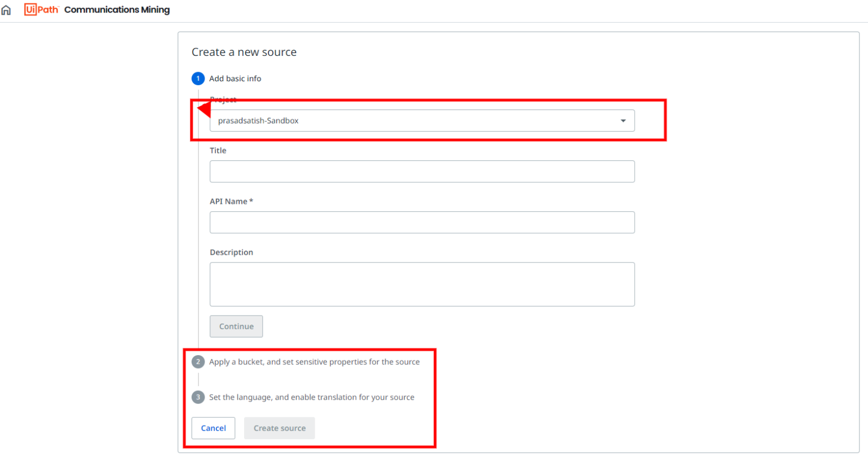Open the 'Add basic info' step header
Viewport: 868px width, 463px height.
pyautogui.click(x=235, y=78)
